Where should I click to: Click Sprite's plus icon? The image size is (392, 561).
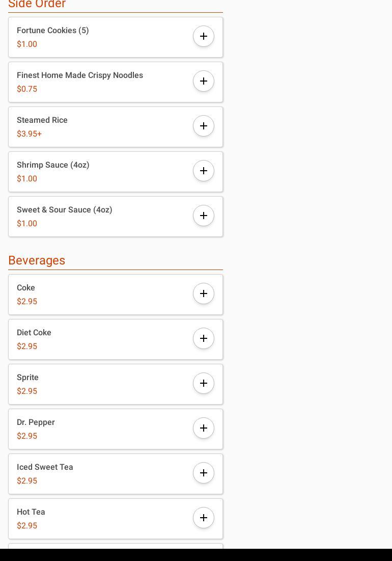(204, 383)
